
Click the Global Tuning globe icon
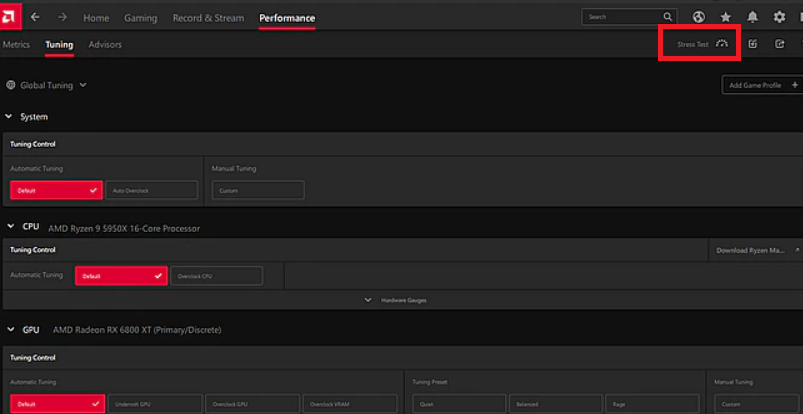11,85
